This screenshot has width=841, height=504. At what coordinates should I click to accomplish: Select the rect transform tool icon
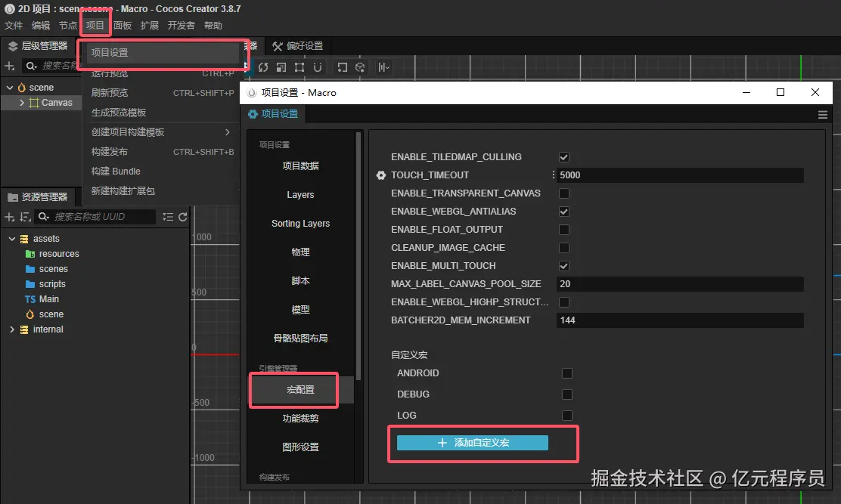(x=299, y=67)
